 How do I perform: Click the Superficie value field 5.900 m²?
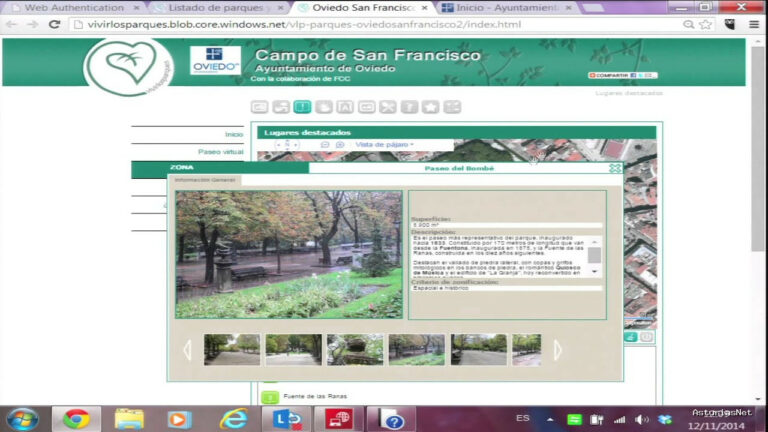click(x=506, y=225)
